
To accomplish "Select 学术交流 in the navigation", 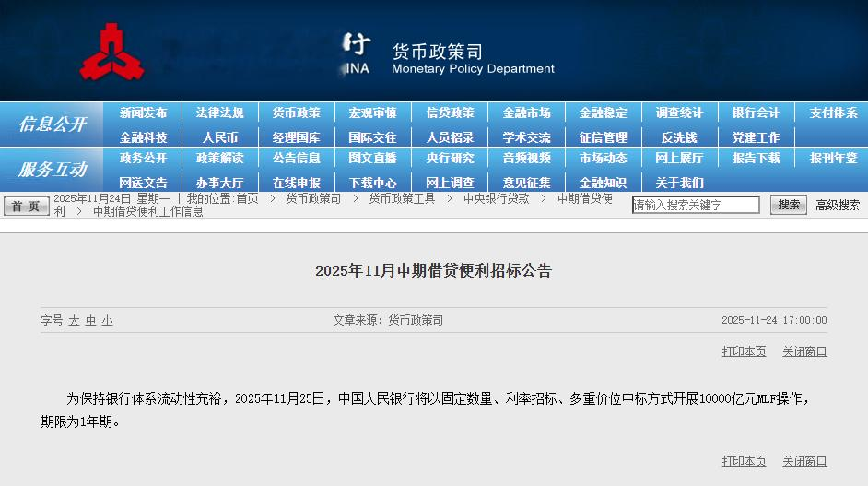I will pos(526,137).
